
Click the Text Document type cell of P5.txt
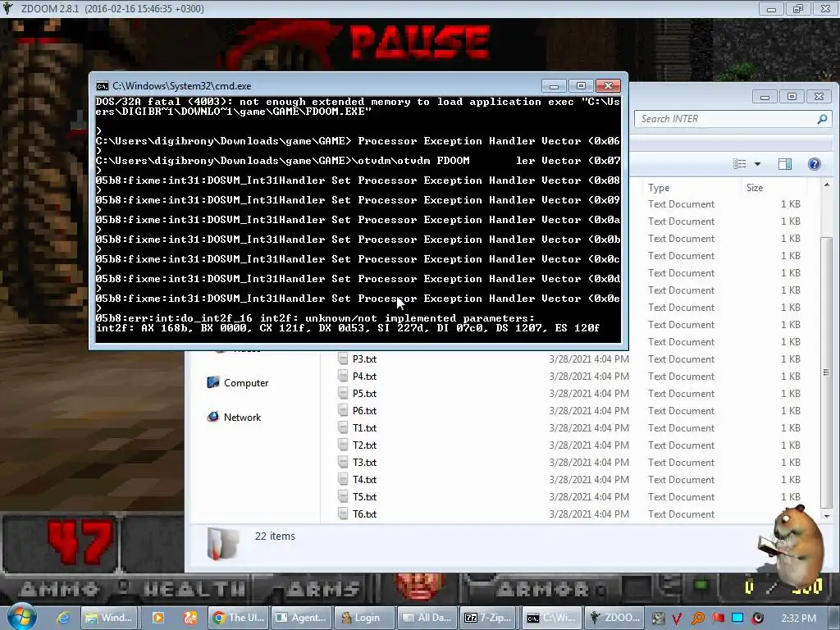(681, 393)
